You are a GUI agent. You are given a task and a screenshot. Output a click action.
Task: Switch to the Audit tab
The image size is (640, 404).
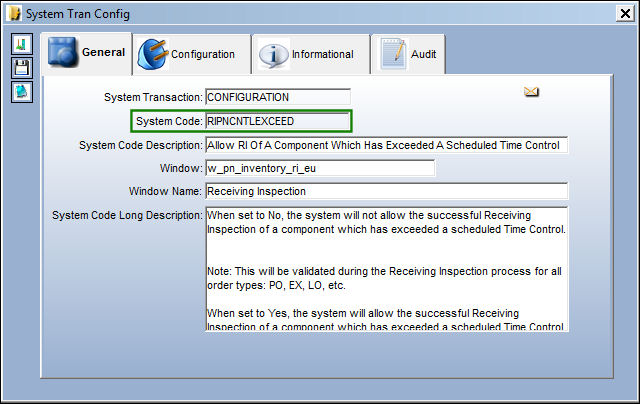pos(408,54)
